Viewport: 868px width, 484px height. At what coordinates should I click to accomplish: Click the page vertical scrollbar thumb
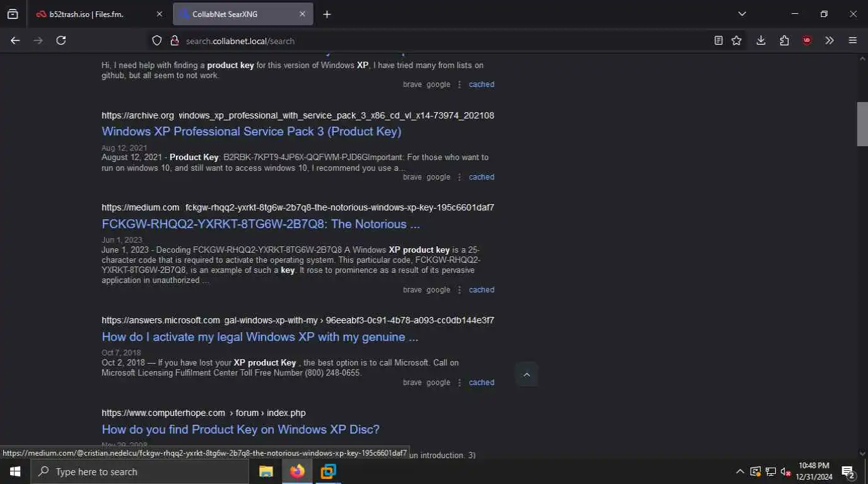coord(862,124)
